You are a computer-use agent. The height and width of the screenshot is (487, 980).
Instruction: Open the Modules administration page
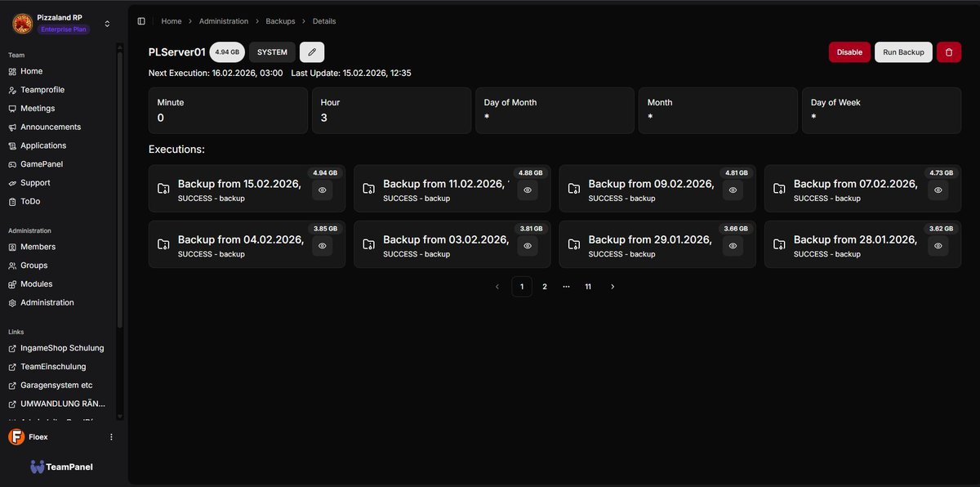click(36, 283)
